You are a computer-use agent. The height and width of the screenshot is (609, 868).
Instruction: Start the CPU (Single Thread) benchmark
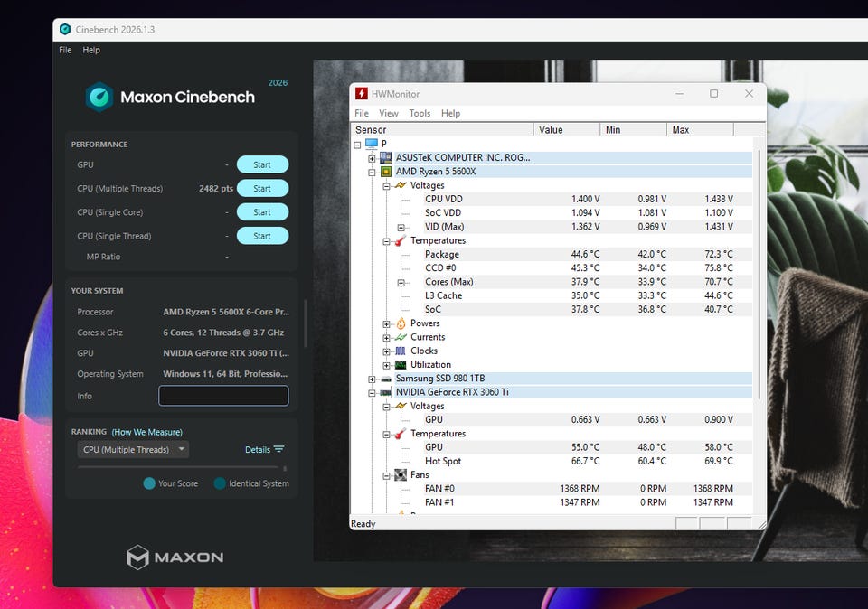coord(262,236)
